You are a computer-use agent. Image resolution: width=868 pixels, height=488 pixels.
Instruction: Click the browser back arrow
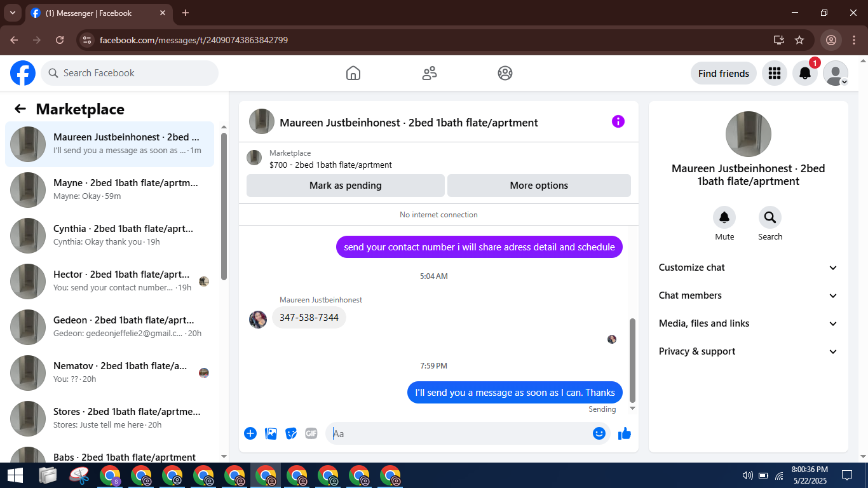14,40
